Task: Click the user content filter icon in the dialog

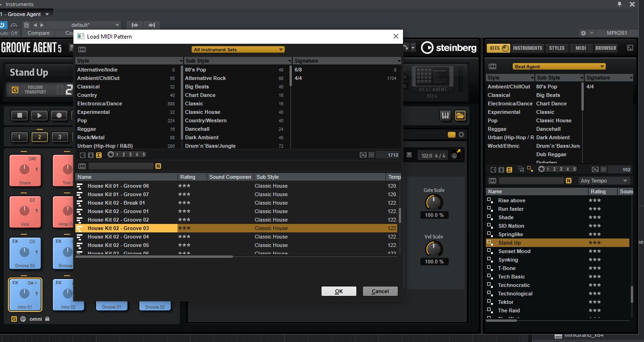Action: [91, 155]
